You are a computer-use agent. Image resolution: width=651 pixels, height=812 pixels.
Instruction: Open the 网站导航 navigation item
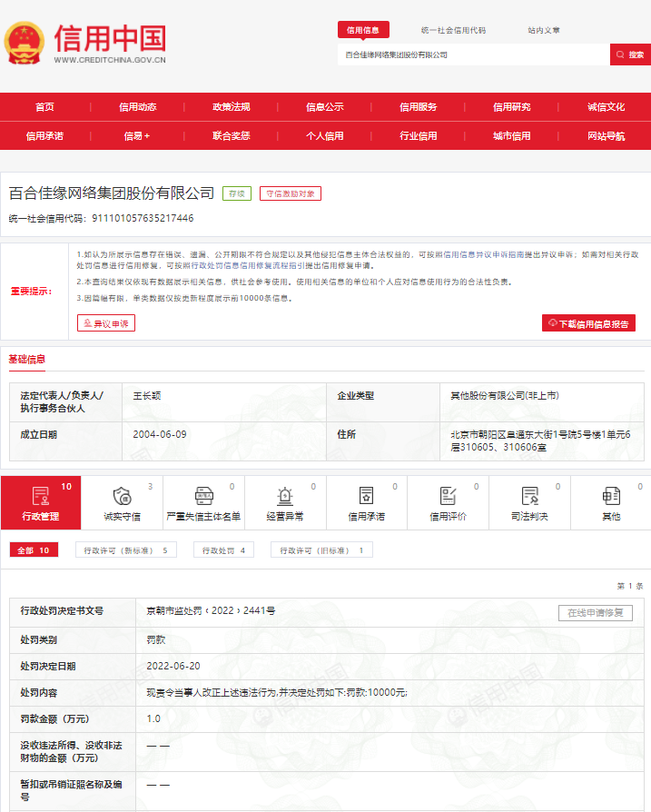[x=606, y=135]
